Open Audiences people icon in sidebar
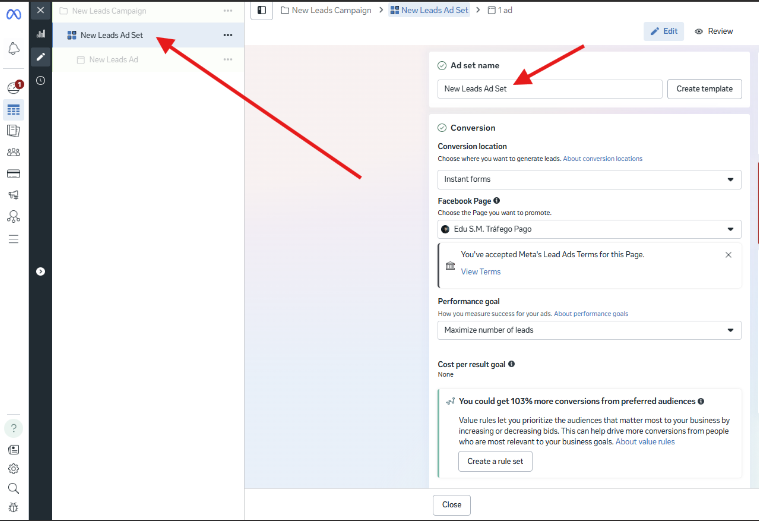Image resolution: width=759 pixels, height=521 pixels. 14,152
